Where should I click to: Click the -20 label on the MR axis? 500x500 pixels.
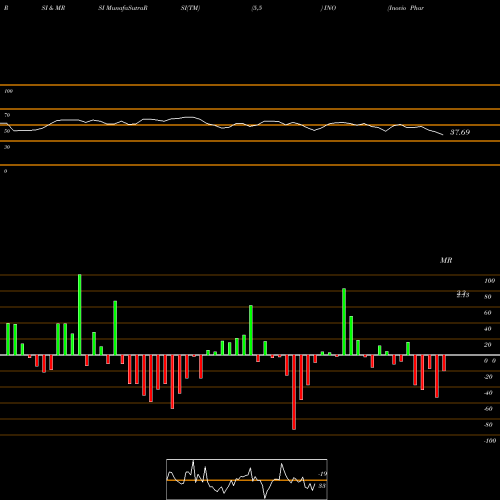[x=488, y=377]
